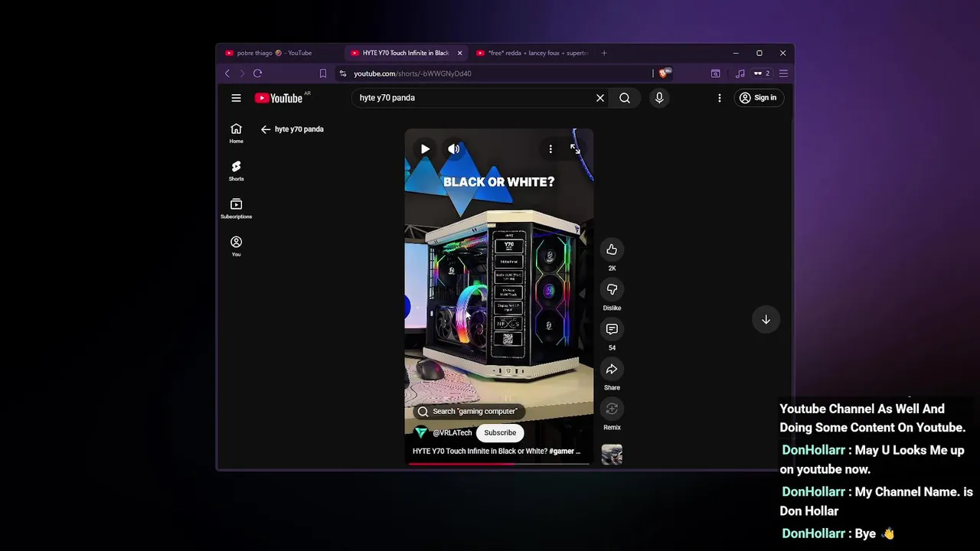Open the Brave Shields lion icon

click(x=664, y=73)
